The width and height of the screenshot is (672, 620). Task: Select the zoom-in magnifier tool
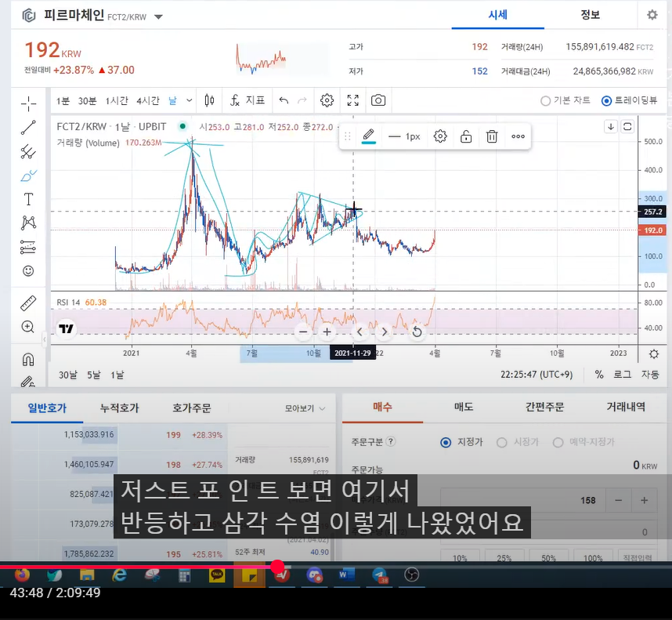[x=28, y=327]
